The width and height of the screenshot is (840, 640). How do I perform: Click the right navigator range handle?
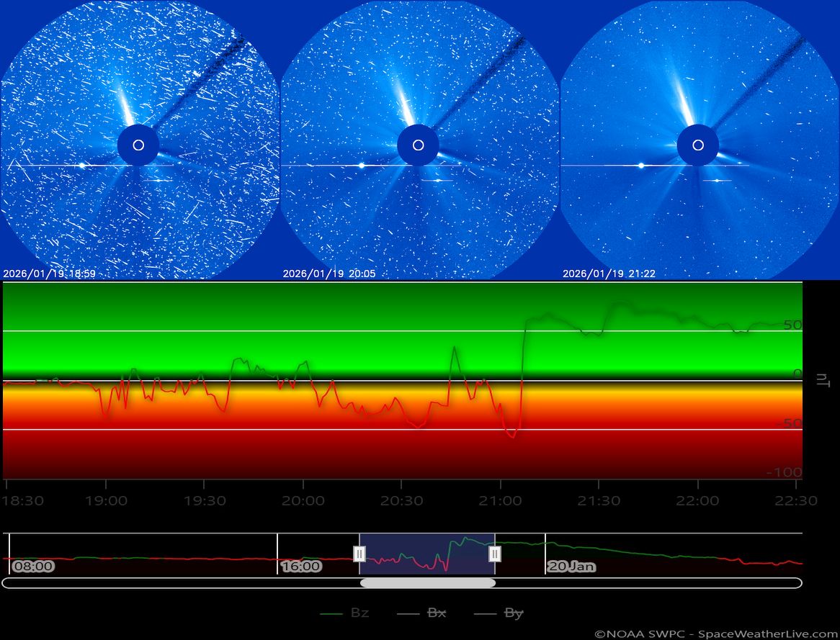click(495, 554)
